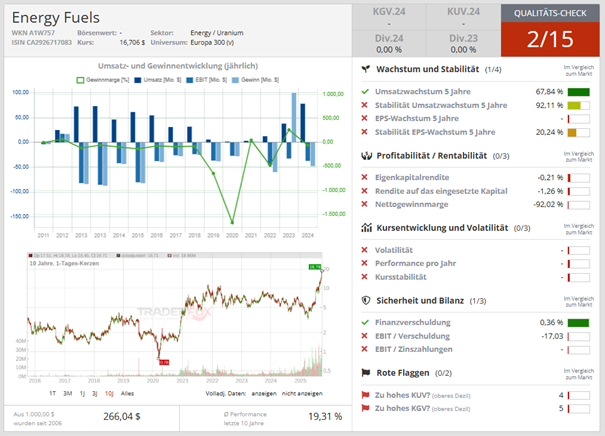Click the green checkmark next to Finanzverschuldung
Image resolution: width=605 pixels, height=436 pixels.
point(365,323)
